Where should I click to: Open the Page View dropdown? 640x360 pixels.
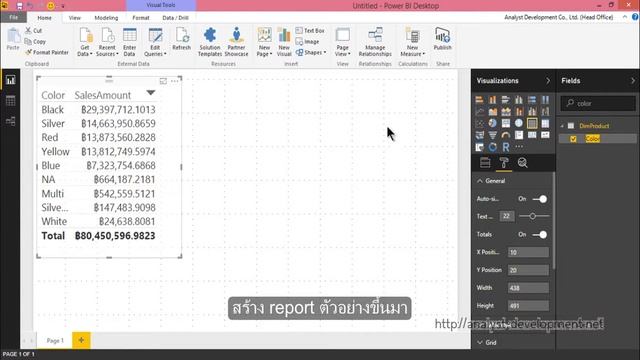pos(343,42)
